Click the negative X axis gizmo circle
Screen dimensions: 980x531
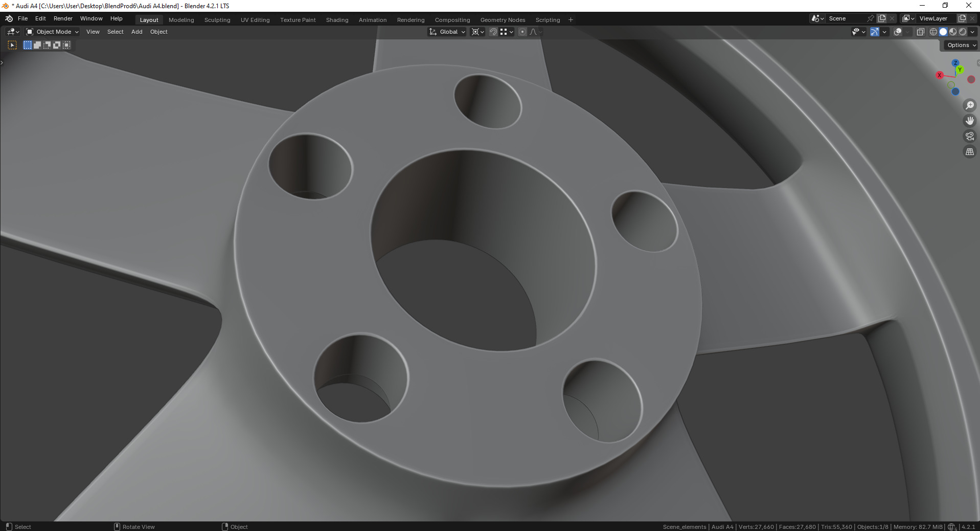pyautogui.click(x=971, y=79)
